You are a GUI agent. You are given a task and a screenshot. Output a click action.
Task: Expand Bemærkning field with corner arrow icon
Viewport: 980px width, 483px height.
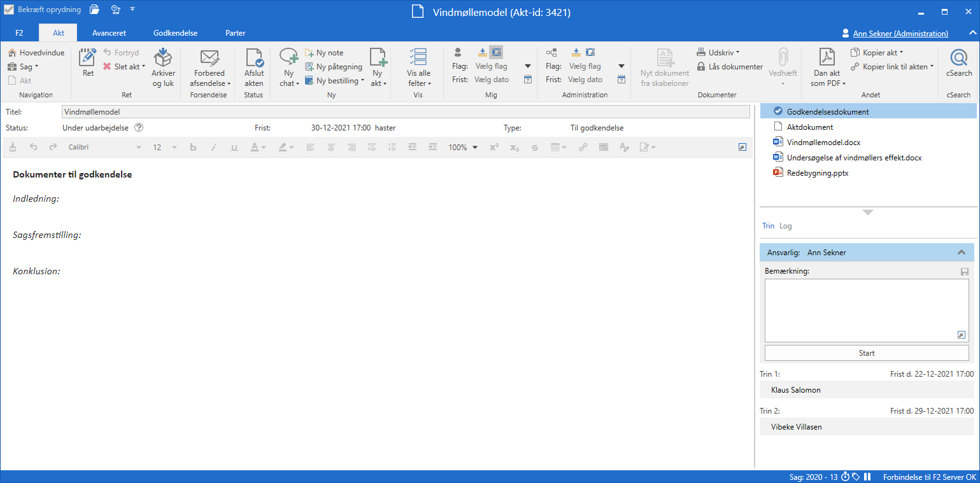click(x=962, y=335)
